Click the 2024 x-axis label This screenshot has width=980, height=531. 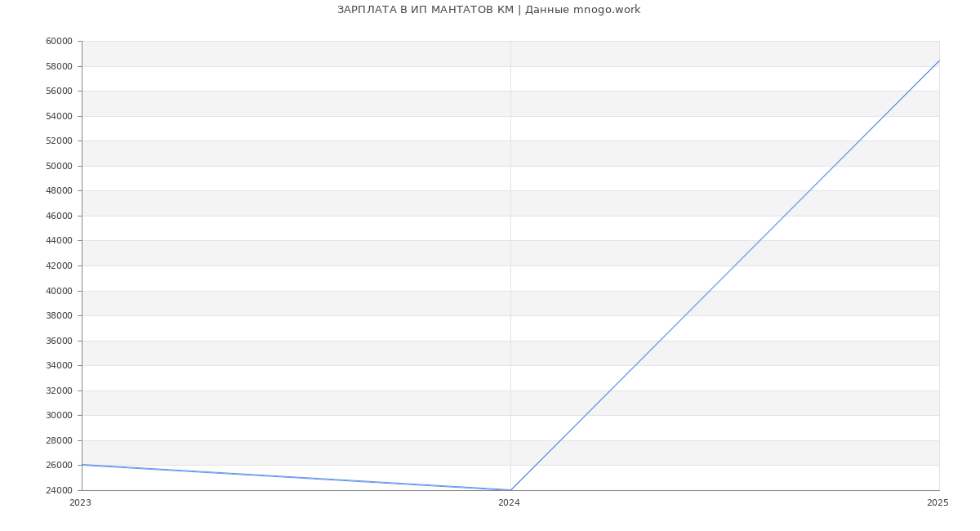click(x=509, y=503)
